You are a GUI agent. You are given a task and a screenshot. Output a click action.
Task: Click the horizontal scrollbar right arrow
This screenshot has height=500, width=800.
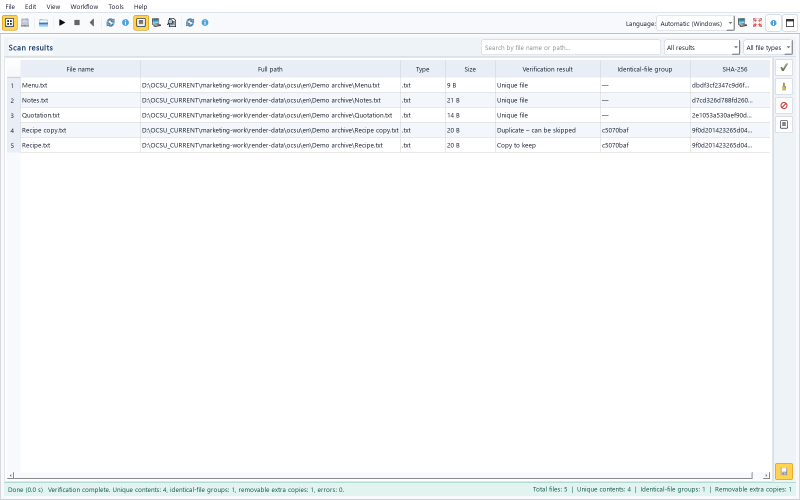[x=766, y=475]
